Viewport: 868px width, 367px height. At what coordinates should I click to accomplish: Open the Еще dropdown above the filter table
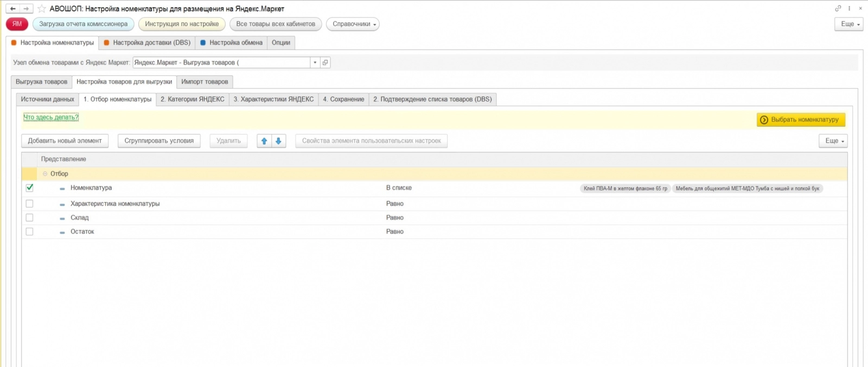click(x=833, y=141)
